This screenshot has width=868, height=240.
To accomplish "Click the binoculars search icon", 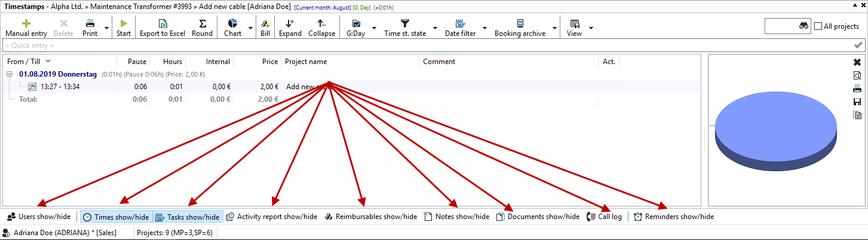I will [803, 26].
